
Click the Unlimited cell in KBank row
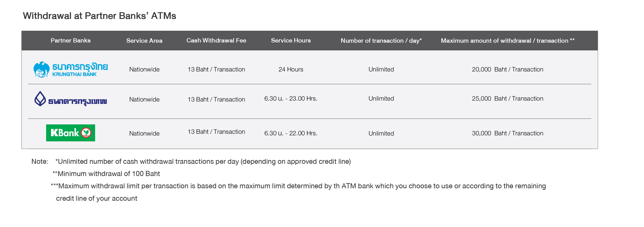[381, 133]
